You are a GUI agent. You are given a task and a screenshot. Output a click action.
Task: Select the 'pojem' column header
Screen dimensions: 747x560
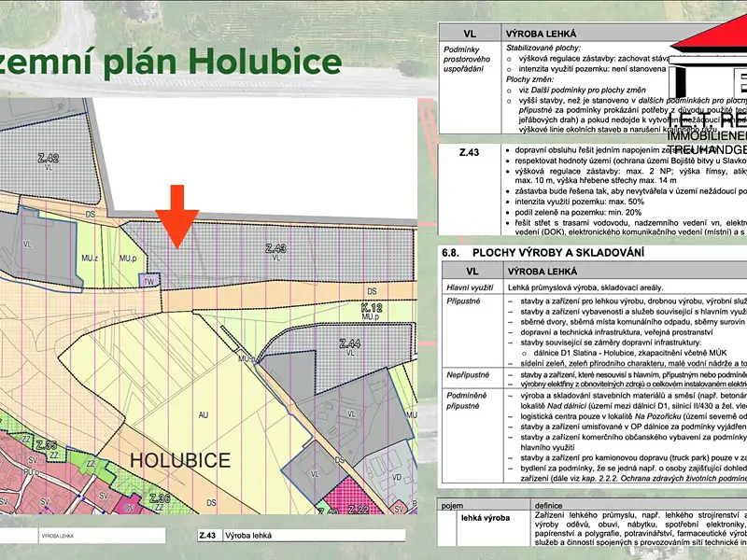coord(453,506)
